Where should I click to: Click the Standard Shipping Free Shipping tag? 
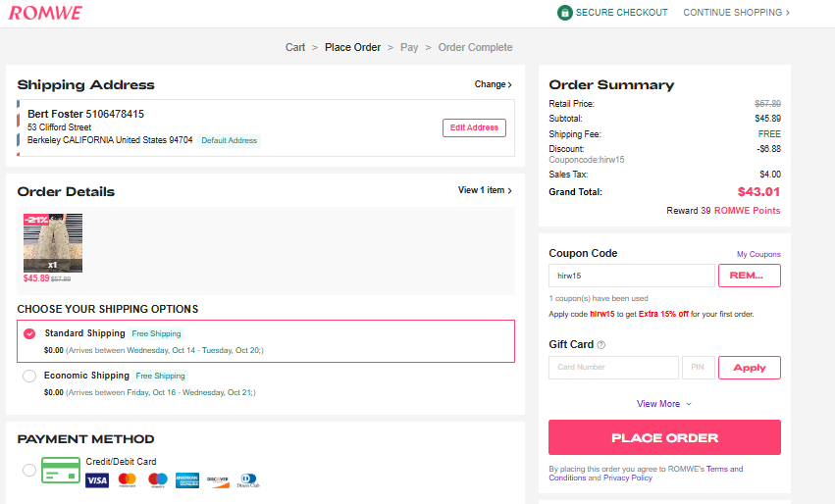click(157, 333)
